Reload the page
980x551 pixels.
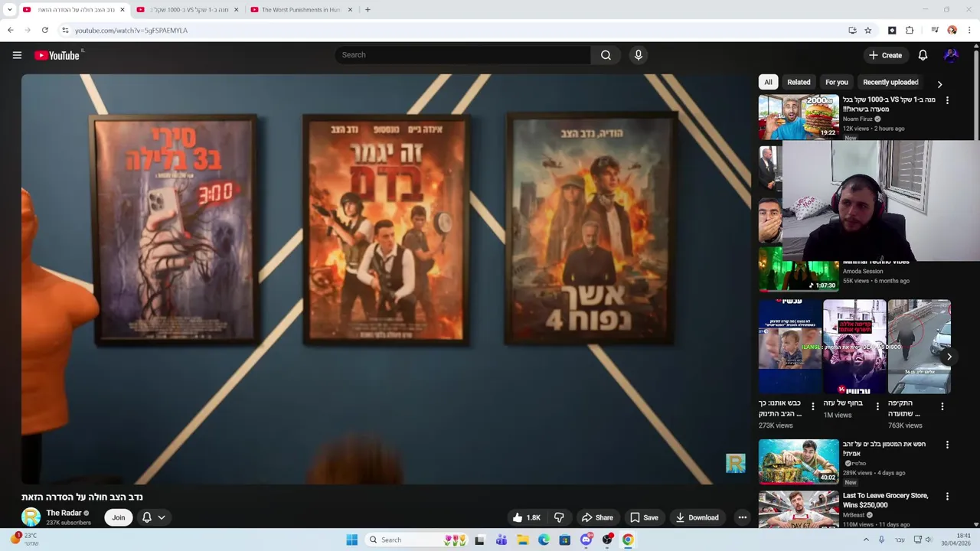[45, 31]
